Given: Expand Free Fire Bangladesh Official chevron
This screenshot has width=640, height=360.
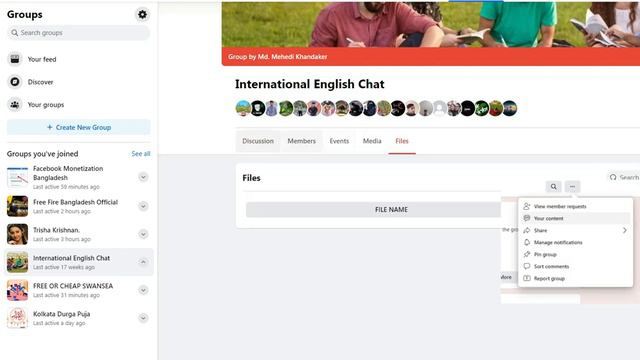Looking at the screenshot, I should [143, 206].
